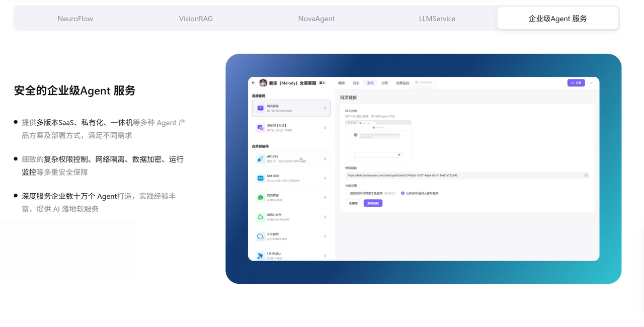Select the 公开访问 radio option
Image resolution: width=644 pixels, height=327 pixels.
[x=403, y=193]
